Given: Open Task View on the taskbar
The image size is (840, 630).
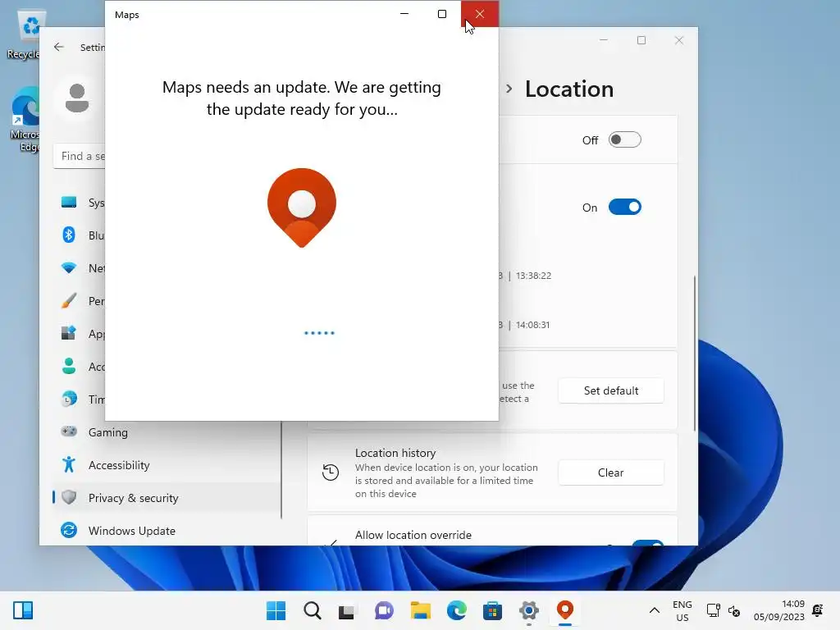Looking at the screenshot, I should pyautogui.click(x=347, y=610).
